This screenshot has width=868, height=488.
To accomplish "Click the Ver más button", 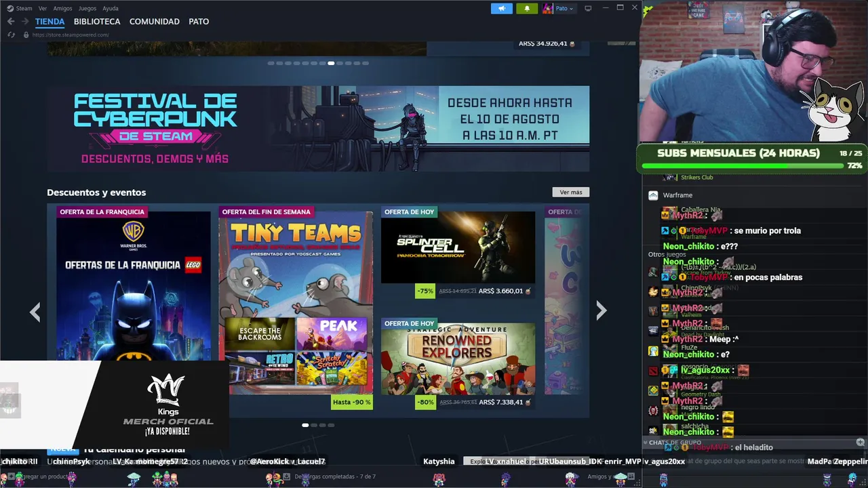I will pos(571,192).
